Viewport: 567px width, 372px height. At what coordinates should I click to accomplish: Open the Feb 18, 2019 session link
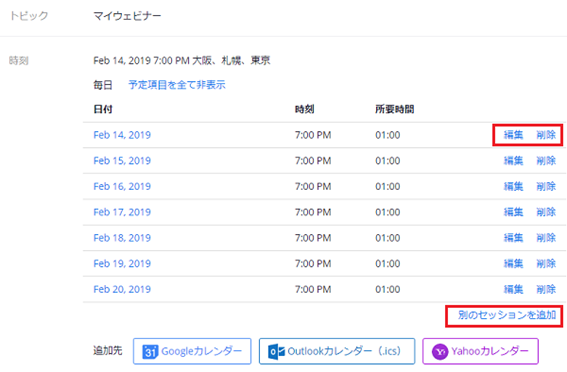tap(122, 238)
